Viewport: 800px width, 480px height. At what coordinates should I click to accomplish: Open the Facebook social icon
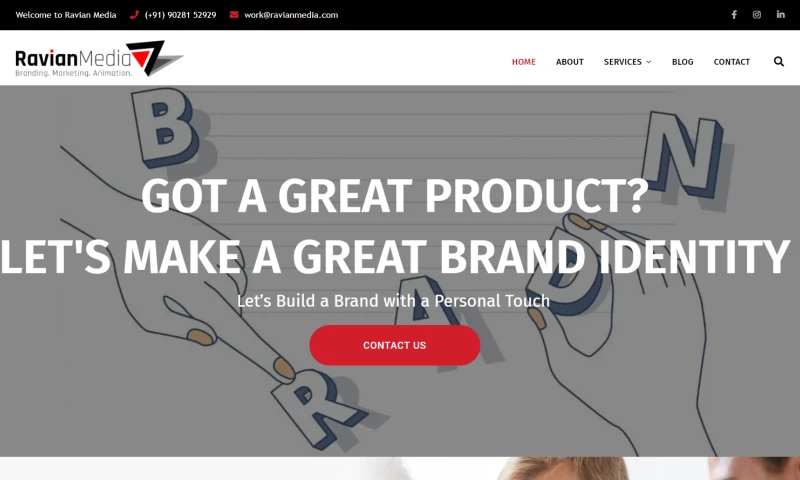click(734, 15)
